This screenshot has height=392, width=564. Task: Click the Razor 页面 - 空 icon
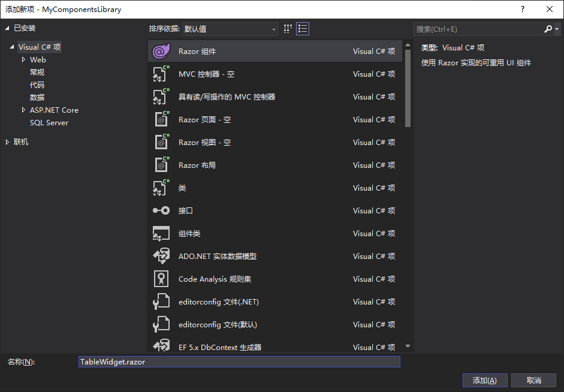(161, 119)
